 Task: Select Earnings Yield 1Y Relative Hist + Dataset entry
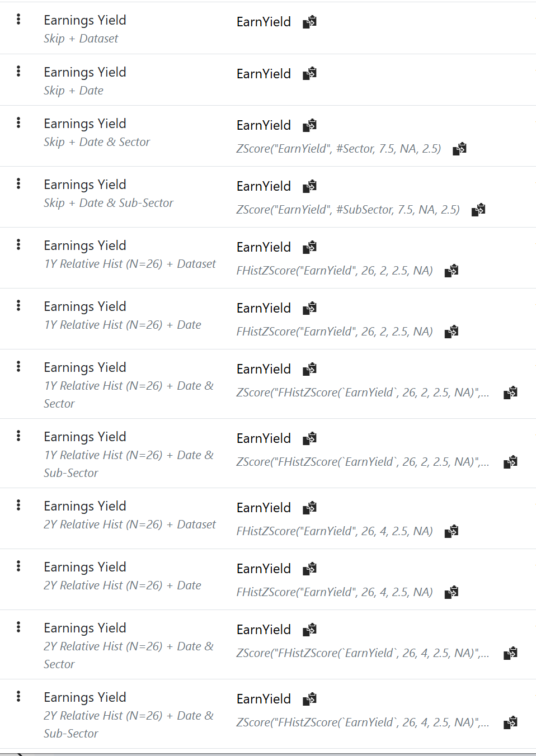pos(130,254)
